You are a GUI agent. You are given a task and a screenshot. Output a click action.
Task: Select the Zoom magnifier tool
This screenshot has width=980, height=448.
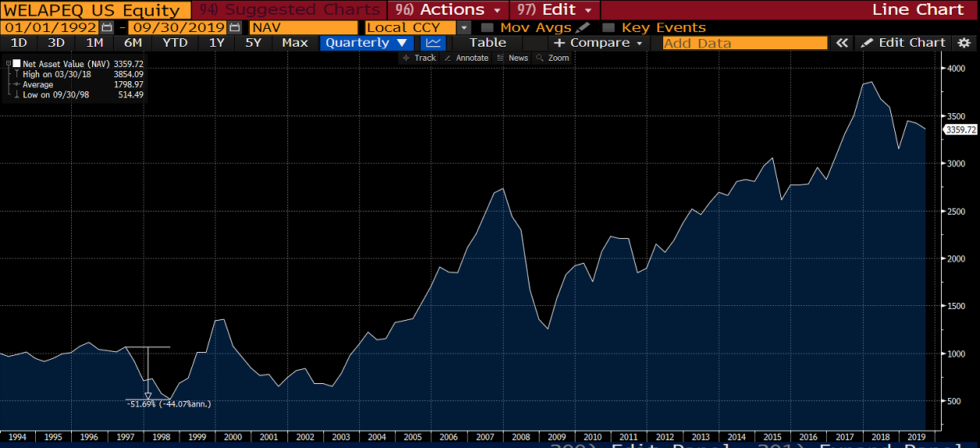tap(554, 59)
